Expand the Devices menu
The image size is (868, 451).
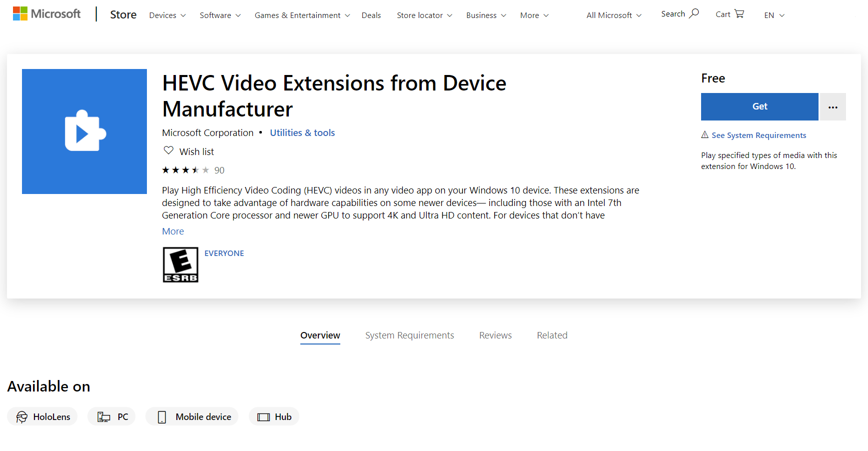point(167,15)
